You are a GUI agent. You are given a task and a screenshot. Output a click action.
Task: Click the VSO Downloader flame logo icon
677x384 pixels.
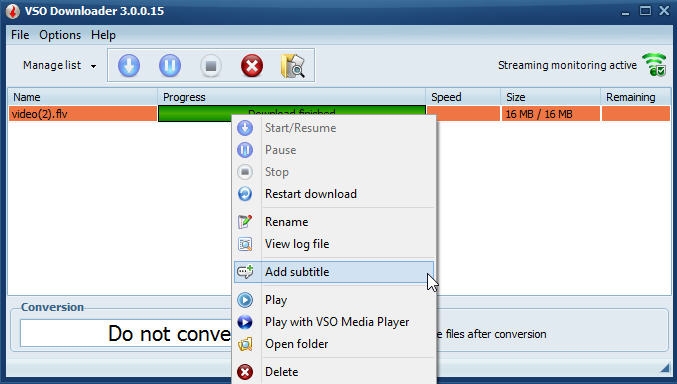[x=13, y=11]
